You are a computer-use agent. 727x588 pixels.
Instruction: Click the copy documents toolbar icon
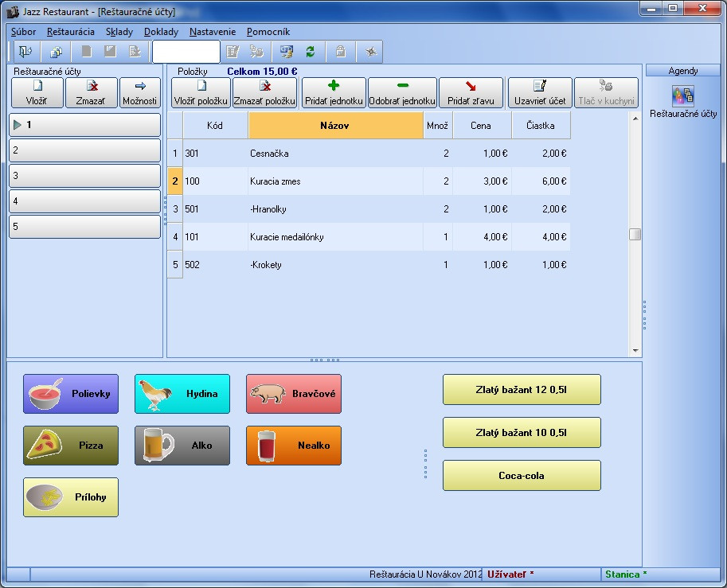coord(56,52)
